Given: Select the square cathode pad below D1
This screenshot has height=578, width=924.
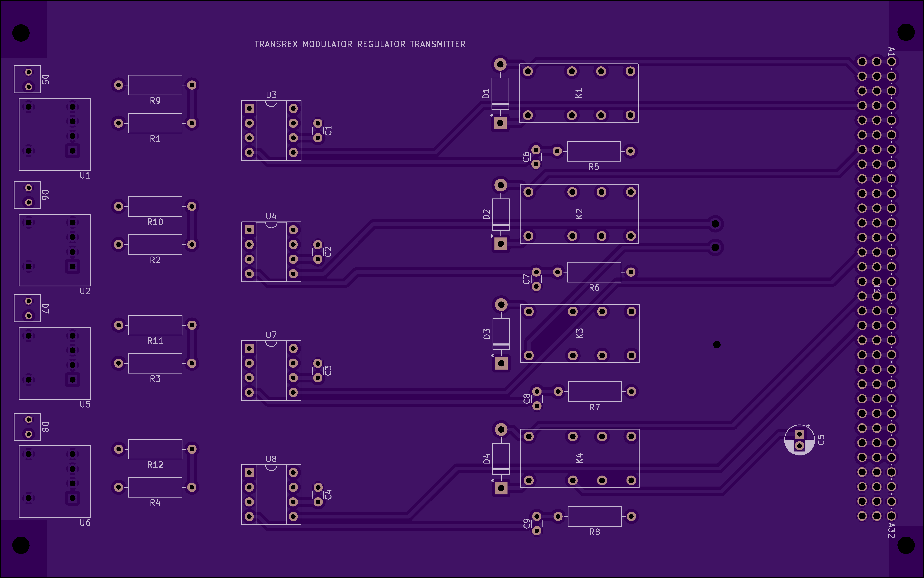Looking at the screenshot, I should (x=500, y=123).
